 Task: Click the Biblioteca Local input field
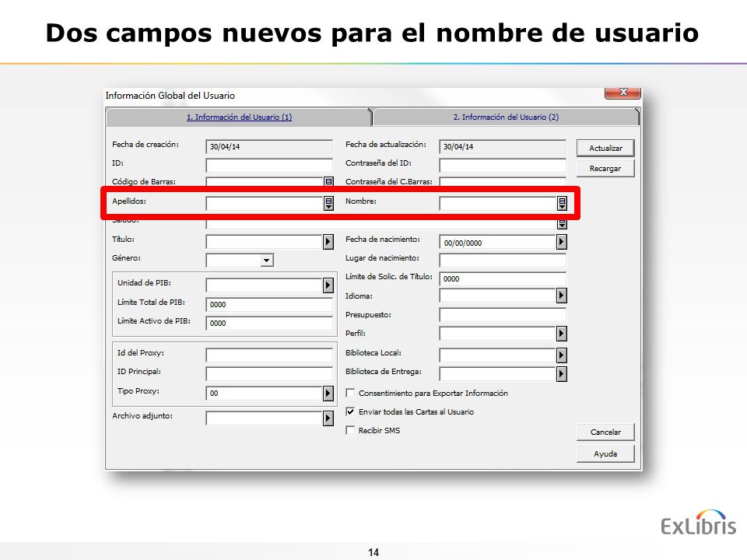point(498,355)
